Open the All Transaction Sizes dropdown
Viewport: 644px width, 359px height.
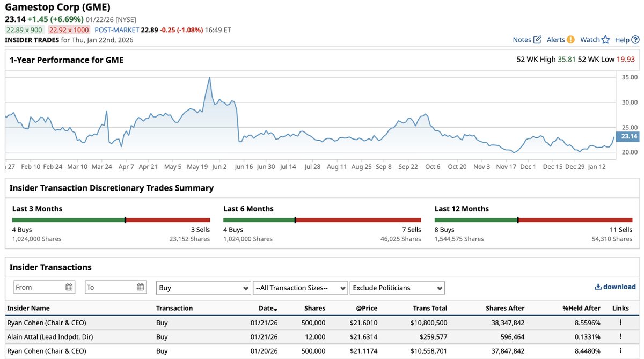point(300,288)
